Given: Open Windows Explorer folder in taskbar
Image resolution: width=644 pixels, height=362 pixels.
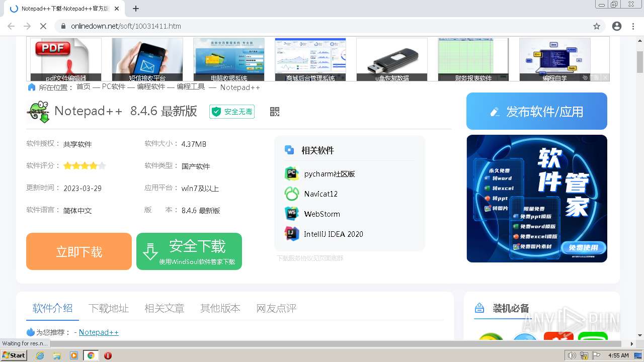Looking at the screenshot, I should click(57, 355).
